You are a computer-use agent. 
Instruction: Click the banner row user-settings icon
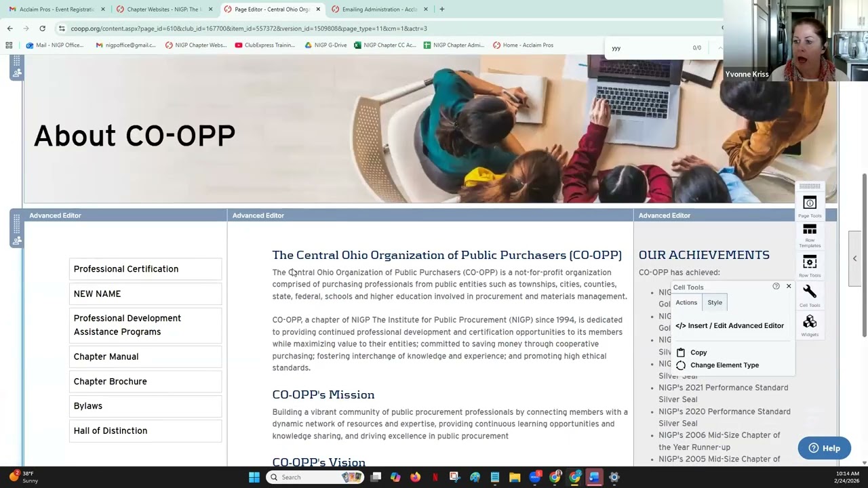(17, 73)
